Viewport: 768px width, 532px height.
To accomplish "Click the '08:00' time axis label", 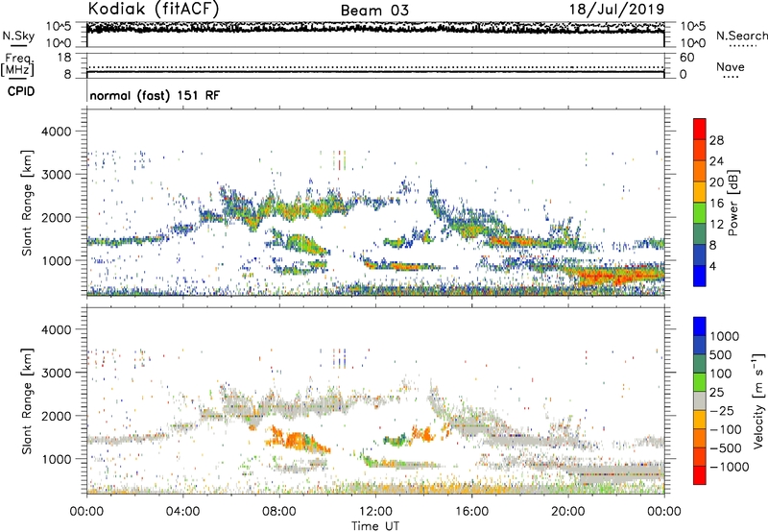I will click(x=279, y=512).
